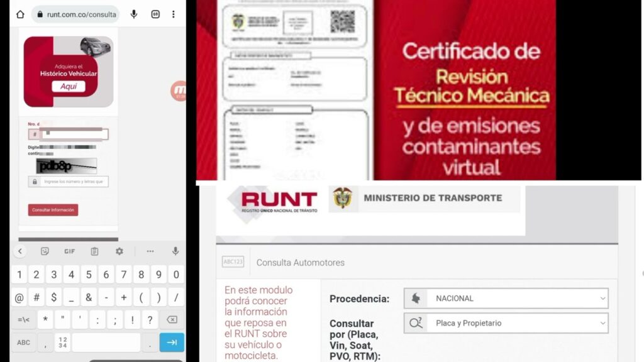Tap the # key on keyboard
The width and height of the screenshot is (644, 362).
pos(36,297)
